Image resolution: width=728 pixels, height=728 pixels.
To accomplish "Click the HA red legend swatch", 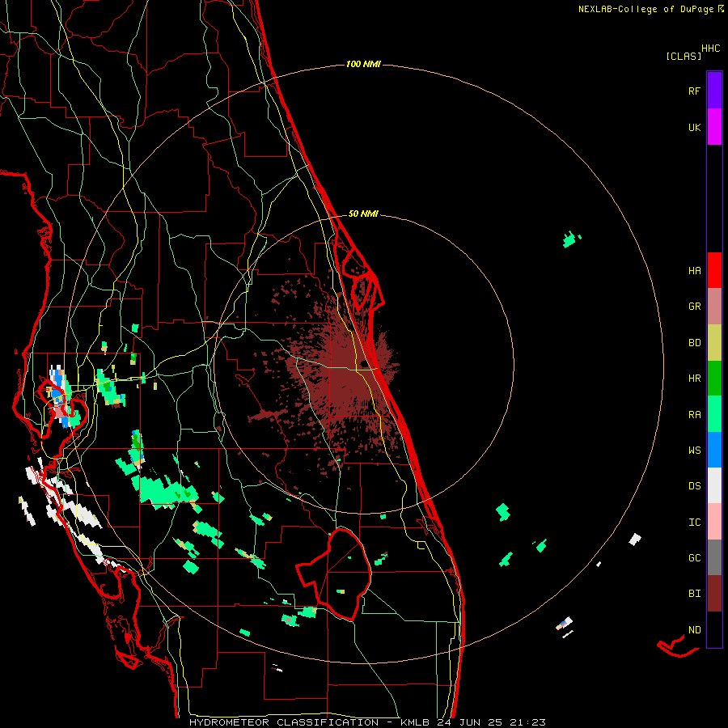I will point(714,270).
